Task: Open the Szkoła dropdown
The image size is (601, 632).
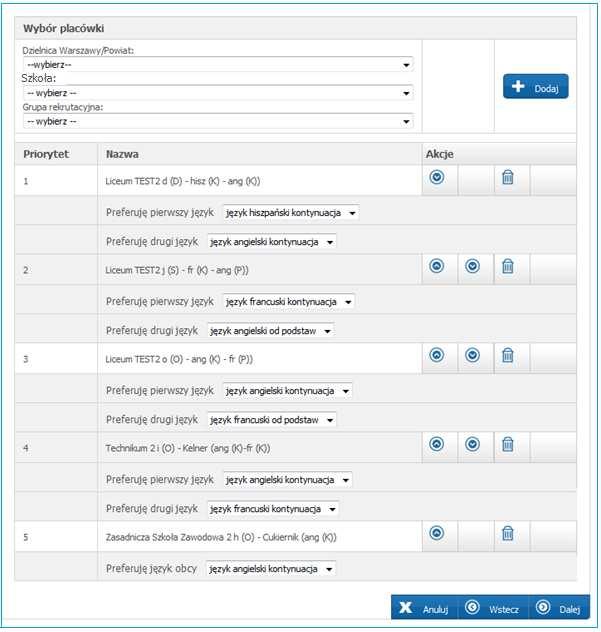Action: pyautogui.click(x=218, y=93)
